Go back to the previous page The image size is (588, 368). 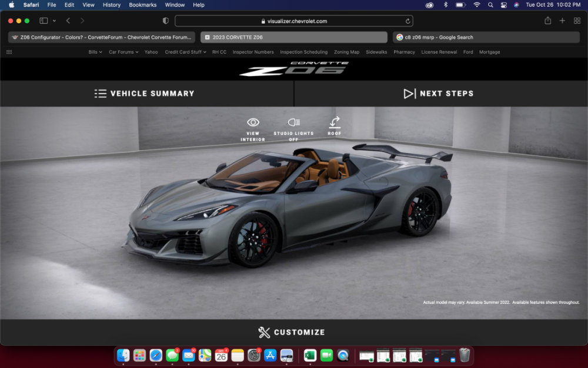[68, 21]
